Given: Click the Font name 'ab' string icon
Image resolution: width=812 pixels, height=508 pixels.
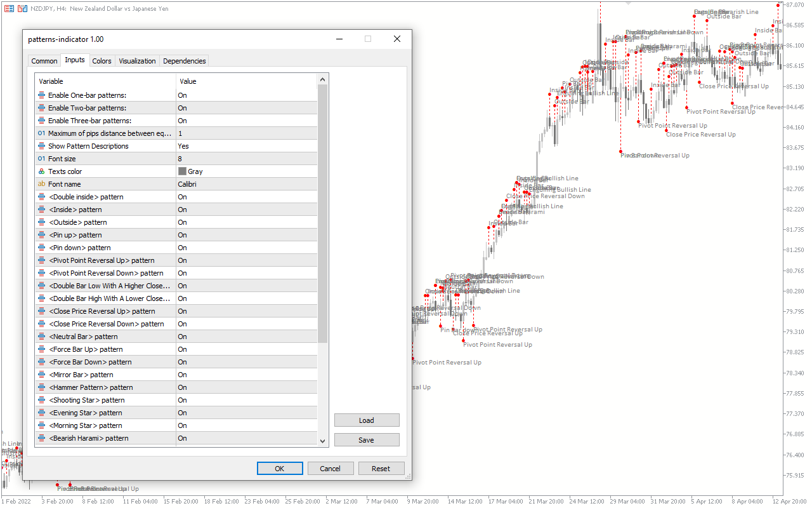Looking at the screenshot, I should click(42, 184).
